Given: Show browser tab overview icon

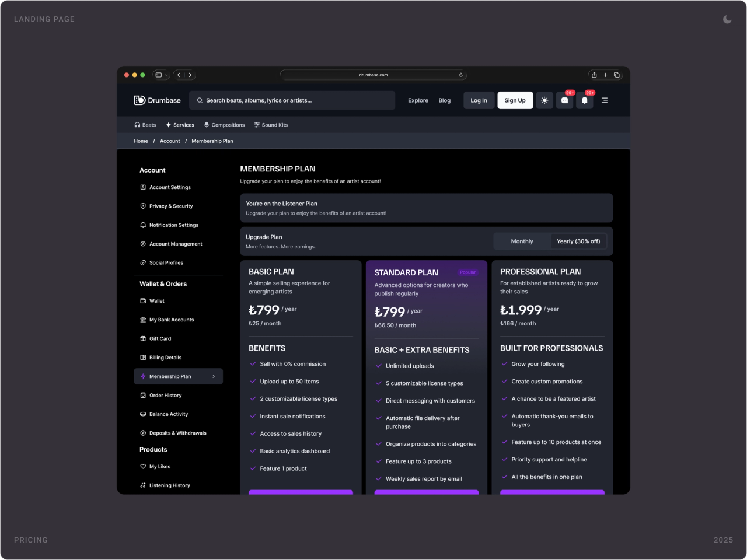Looking at the screenshot, I should (x=616, y=75).
